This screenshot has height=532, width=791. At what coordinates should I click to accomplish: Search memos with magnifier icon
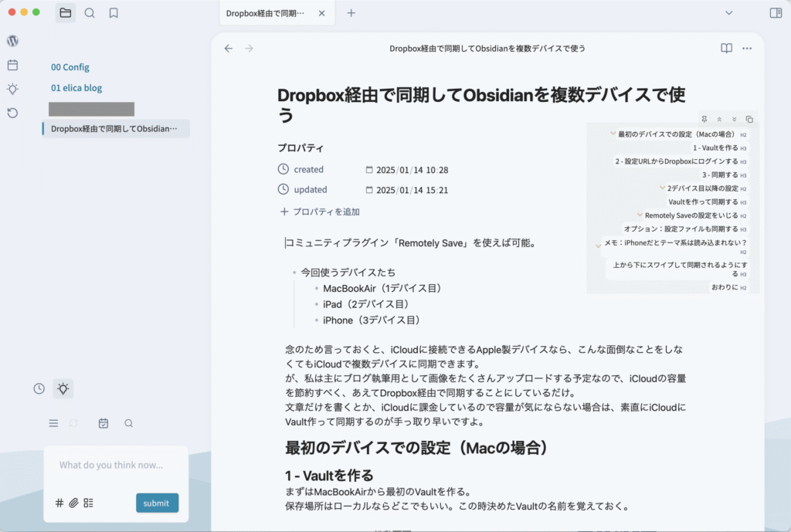coord(129,424)
